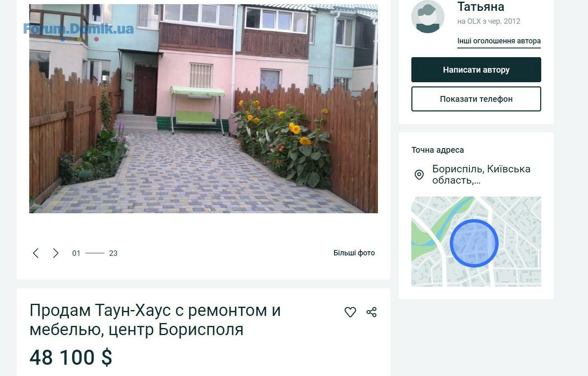Open the townhouse main photo
Viewport: 588px width, 376px height.
point(203,109)
